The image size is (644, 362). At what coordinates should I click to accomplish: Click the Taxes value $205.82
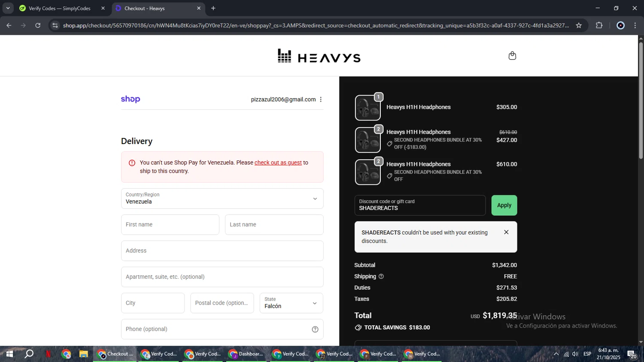(x=507, y=299)
